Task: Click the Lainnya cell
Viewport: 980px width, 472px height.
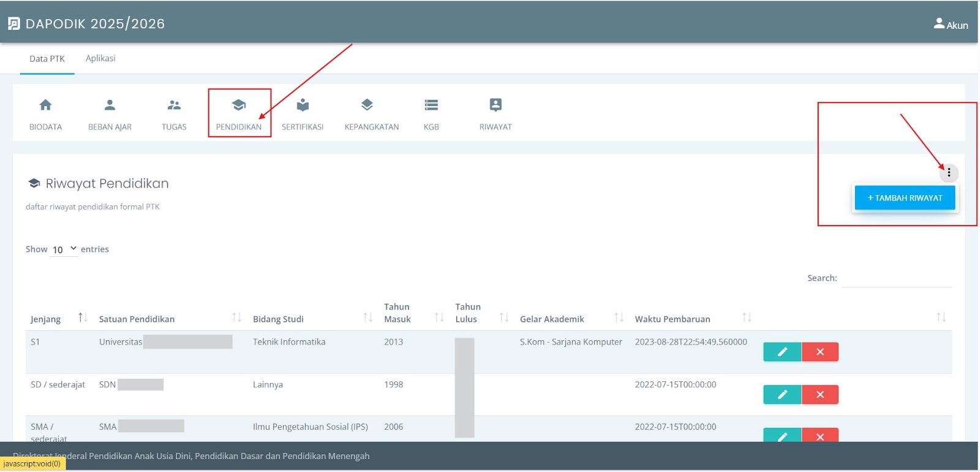Action: pos(268,385)
